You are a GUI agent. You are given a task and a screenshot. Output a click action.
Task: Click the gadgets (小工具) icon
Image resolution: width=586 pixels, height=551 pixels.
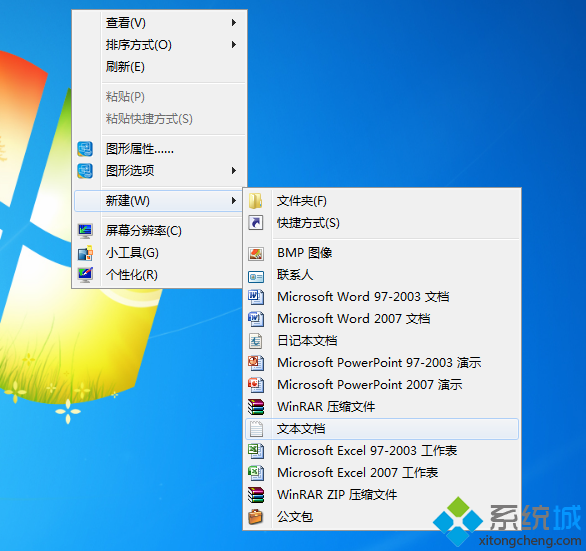tap(85, 253)
